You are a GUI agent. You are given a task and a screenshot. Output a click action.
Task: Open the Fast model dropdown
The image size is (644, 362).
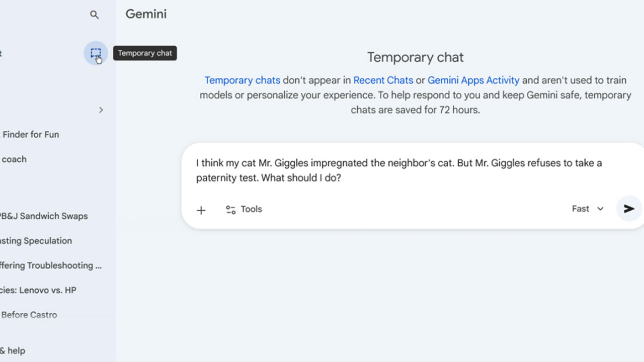pos(587,209)
